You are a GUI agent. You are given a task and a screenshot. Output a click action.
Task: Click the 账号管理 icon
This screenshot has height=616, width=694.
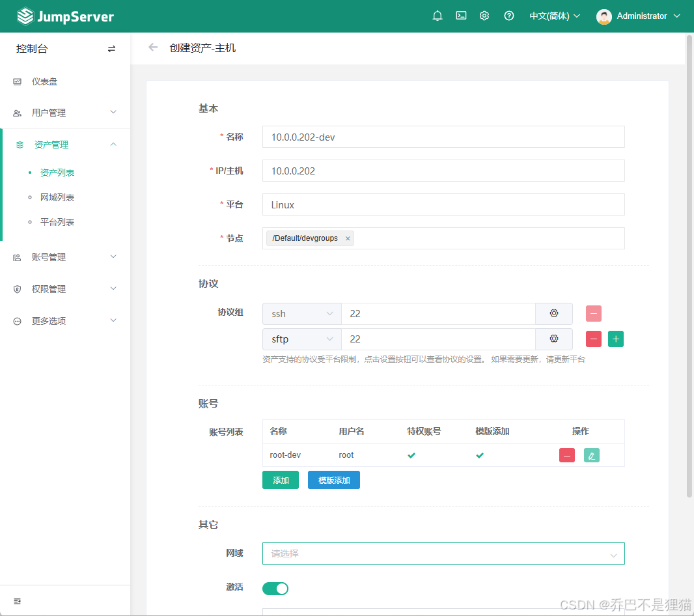coord(18,258)
